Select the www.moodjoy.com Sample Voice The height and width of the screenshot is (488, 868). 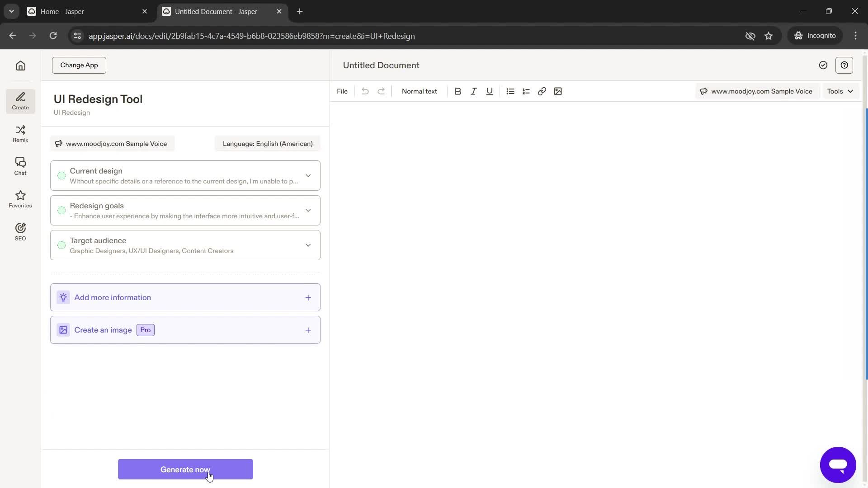111,143
